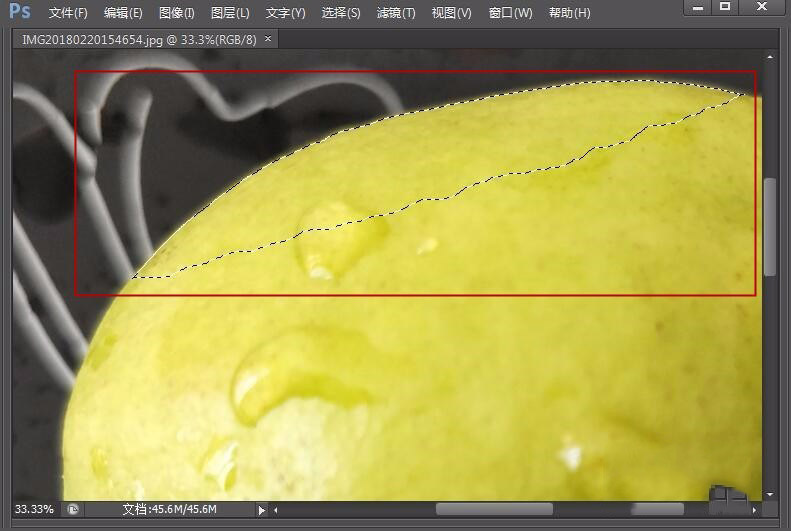
Task: Open the 滤镜(T) menu
Action: pyautogui.click(x=396, y=13)
